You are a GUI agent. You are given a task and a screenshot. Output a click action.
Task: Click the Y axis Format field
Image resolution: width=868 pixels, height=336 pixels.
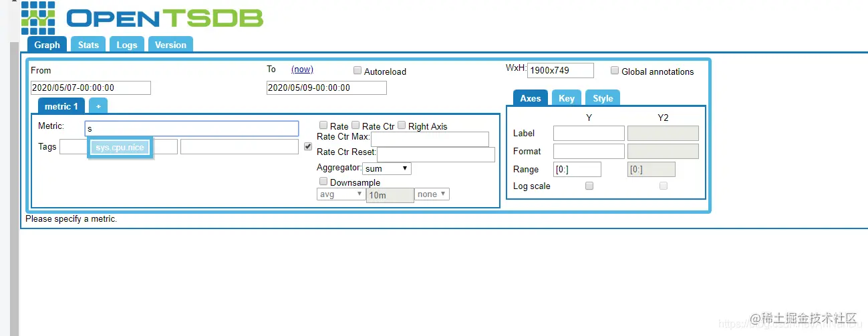coord(589,151)
